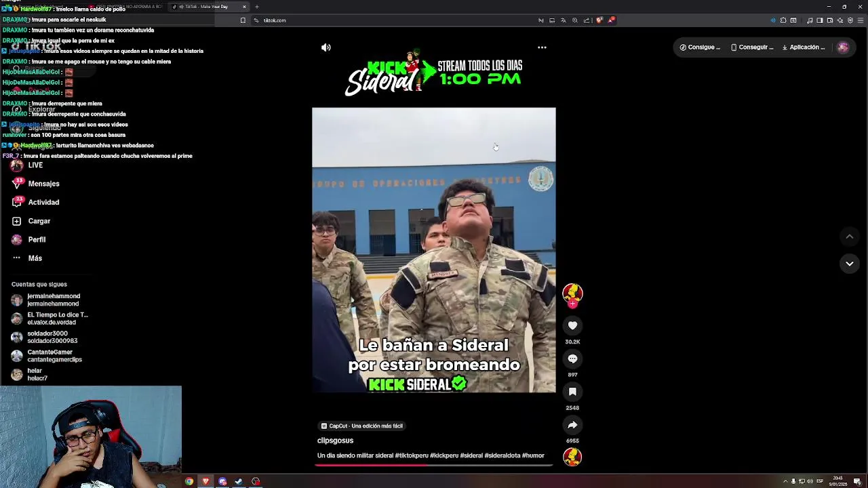
Task: Open Mensajes in TikTok sidebar
Action: 36,184
